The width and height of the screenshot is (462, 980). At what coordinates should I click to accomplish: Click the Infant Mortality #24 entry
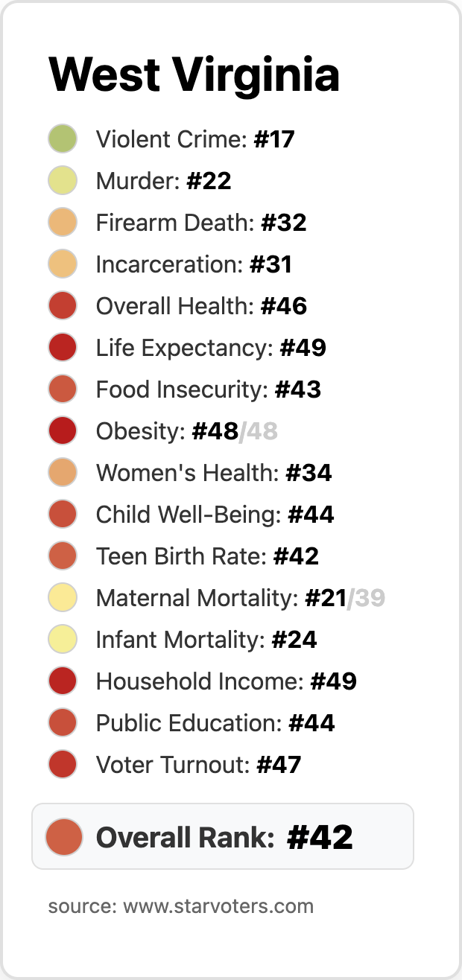pos(206,640)
